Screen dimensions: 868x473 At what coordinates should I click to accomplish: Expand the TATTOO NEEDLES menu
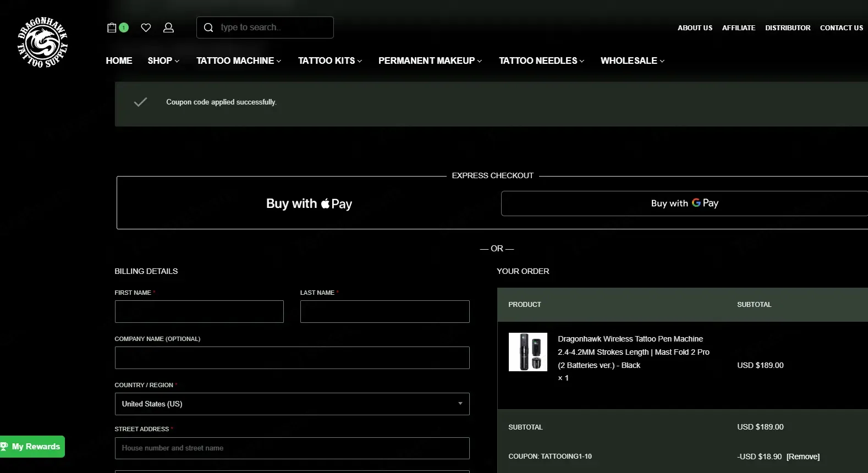click(542, 61)
